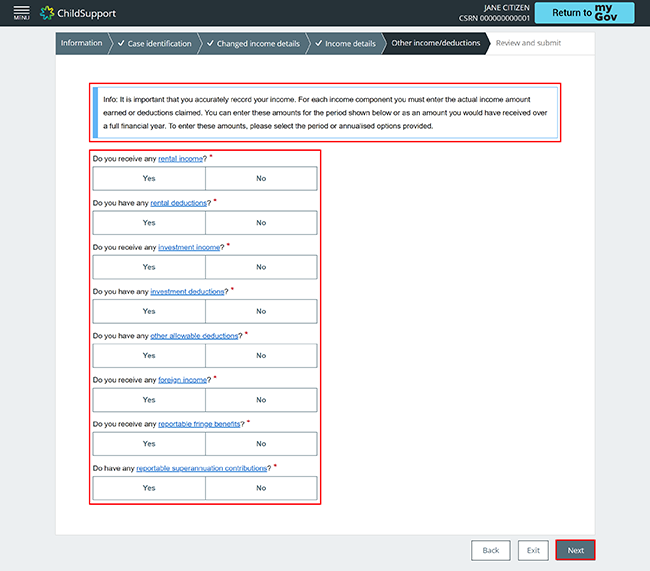Answer No for investment income
This screenshot has width=650, height=571.
tap(261, 267)
